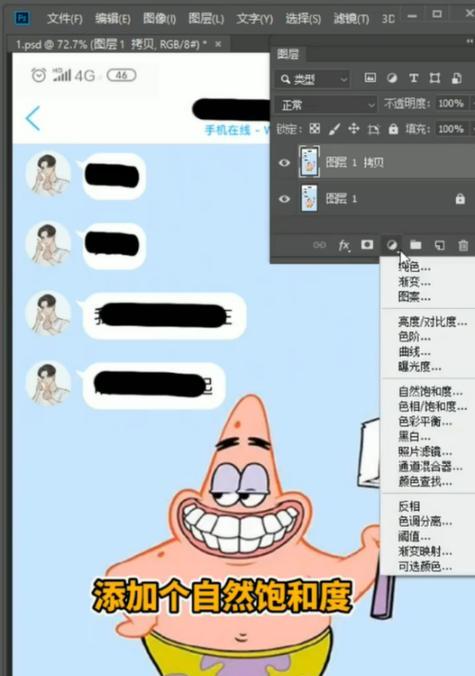Open 3D menu
The height and width of the screenshot is (676, 475).
[x=388, y=19]
